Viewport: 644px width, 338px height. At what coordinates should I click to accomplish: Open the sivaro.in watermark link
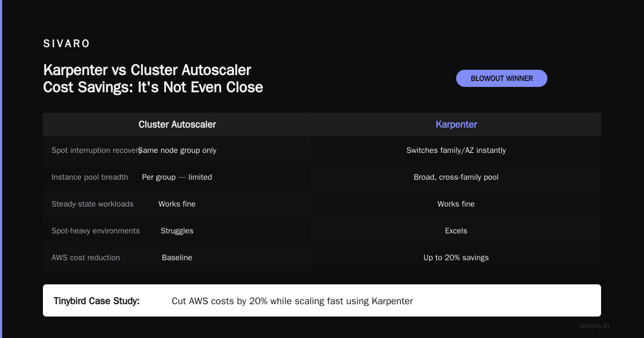click(x=595, y=326)
